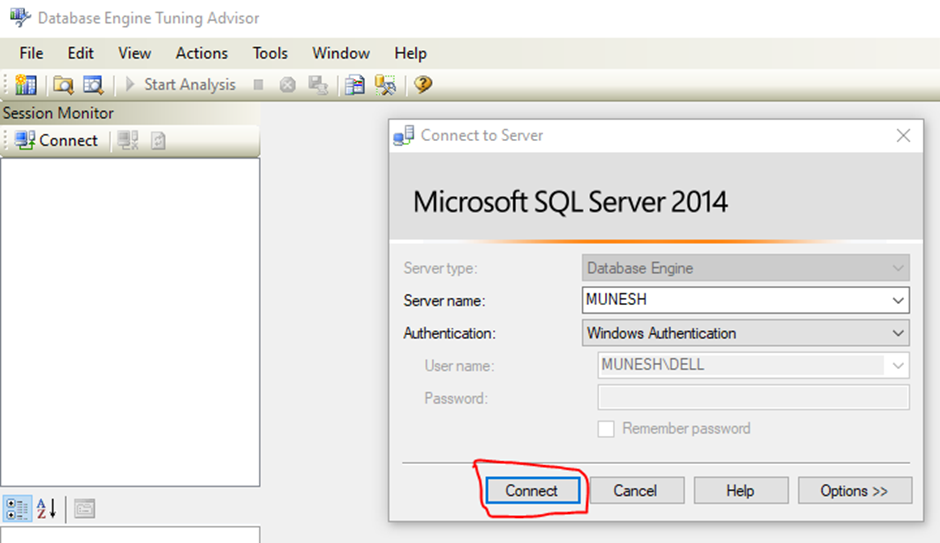Click the Help button in the dialog
The image size is (940, 543).
pos(741,491)
